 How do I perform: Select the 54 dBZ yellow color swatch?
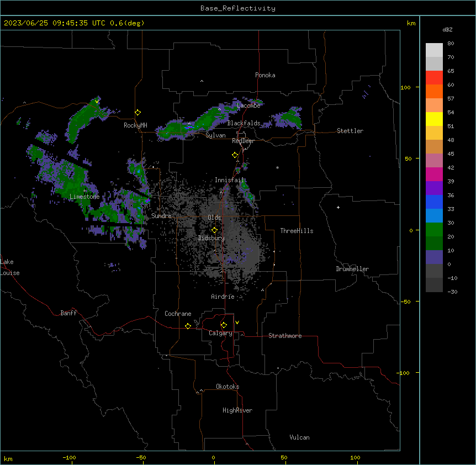[434, 119]
